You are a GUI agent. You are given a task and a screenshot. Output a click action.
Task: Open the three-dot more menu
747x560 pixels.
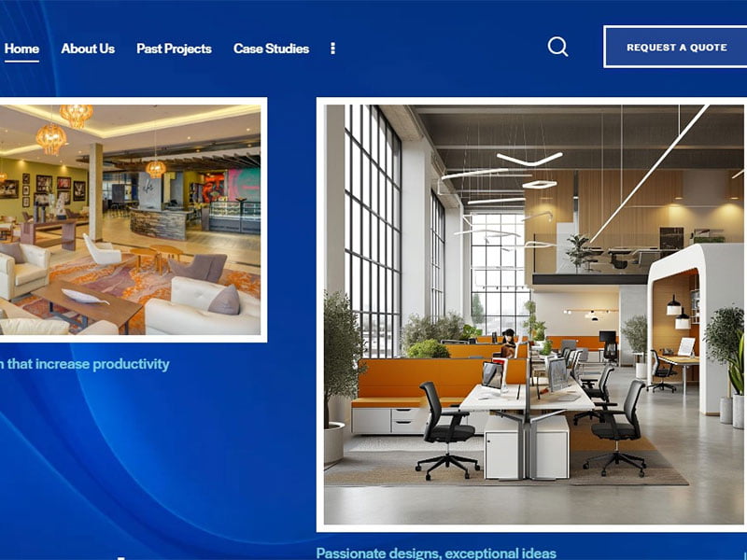point(333,49)
